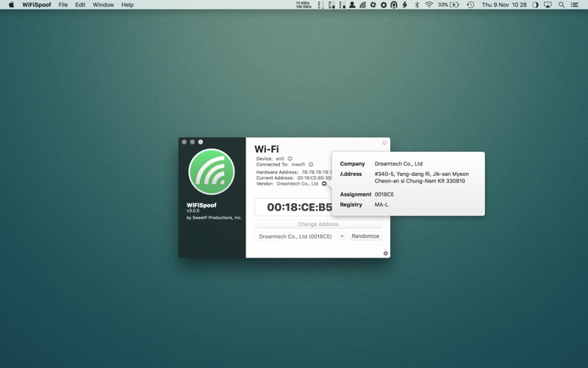Click the info arrow next to Vendor Dreamtech
Viewport: 588px width, 368px height.
pyautogui.click(x=324, y=183)
